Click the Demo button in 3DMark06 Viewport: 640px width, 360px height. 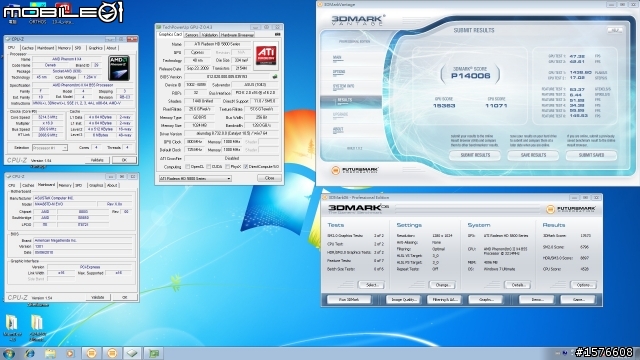click(537, 300)
